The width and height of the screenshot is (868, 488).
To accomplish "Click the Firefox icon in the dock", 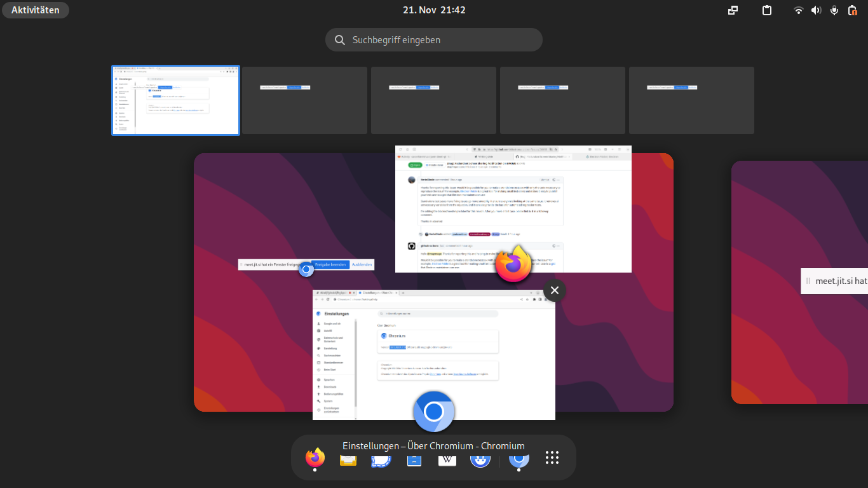I will (x=315, y=458).
